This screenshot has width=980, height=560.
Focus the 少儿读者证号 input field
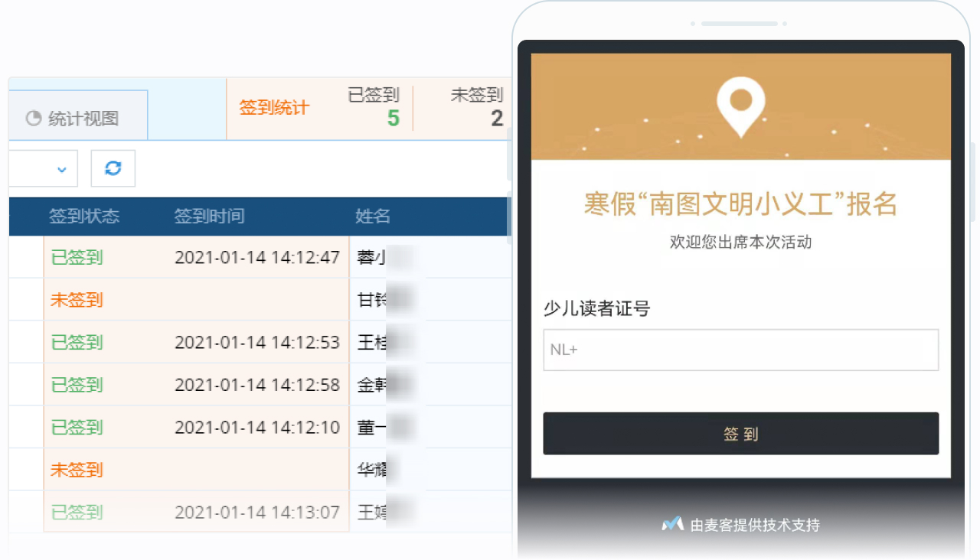740,350
